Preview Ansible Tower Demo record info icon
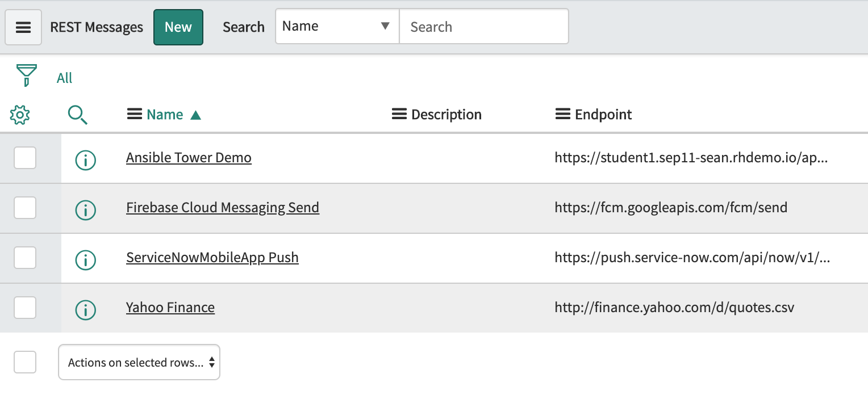This screenshot has height=395, width=868. point(85,161)
